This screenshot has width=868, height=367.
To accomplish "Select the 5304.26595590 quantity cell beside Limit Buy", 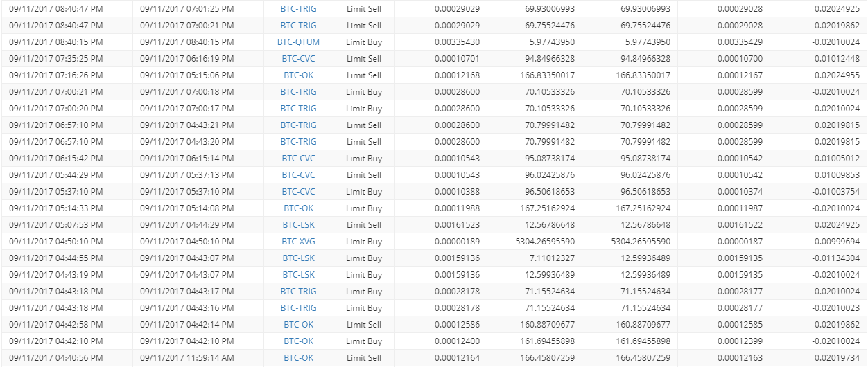I will pos(535,242).
